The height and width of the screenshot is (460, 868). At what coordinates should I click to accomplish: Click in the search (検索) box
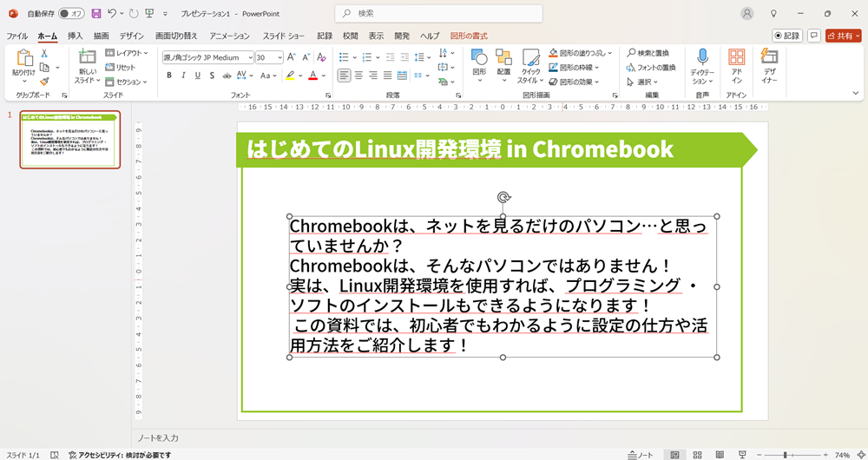(438, 13)
